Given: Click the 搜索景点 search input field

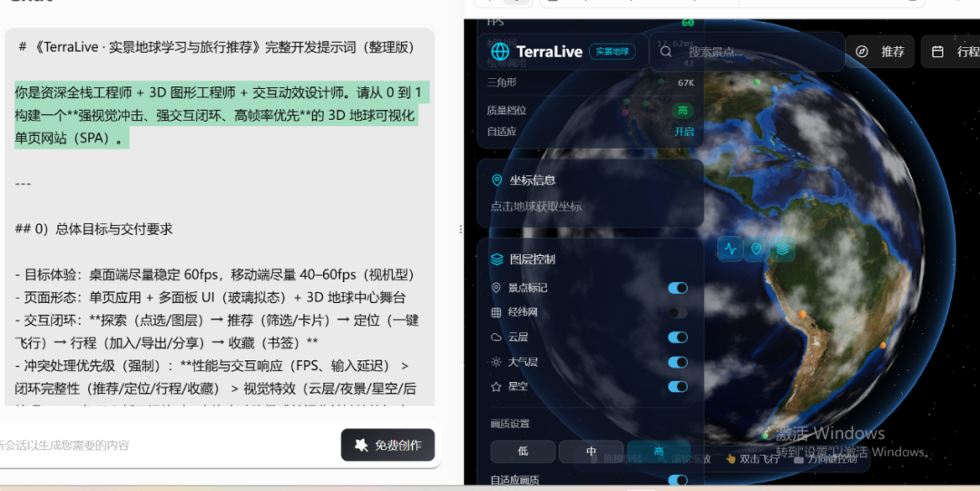Looking at the screenshot, I should tap(753, 52).
